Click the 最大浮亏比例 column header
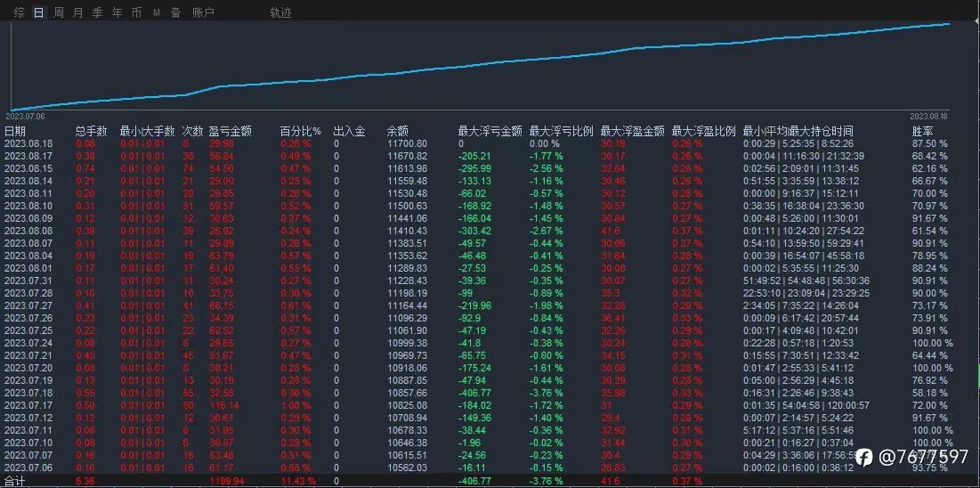 click(562, 132)
